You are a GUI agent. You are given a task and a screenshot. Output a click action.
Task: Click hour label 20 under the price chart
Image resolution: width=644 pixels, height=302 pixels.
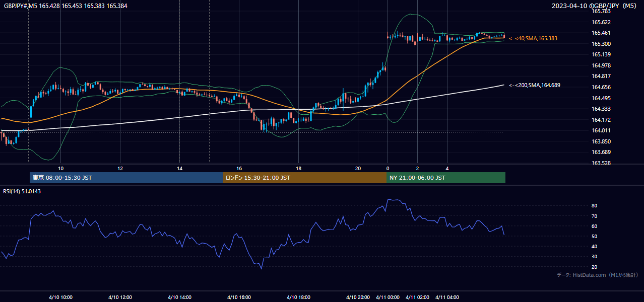pyautogui.click(x=358, y=168)
